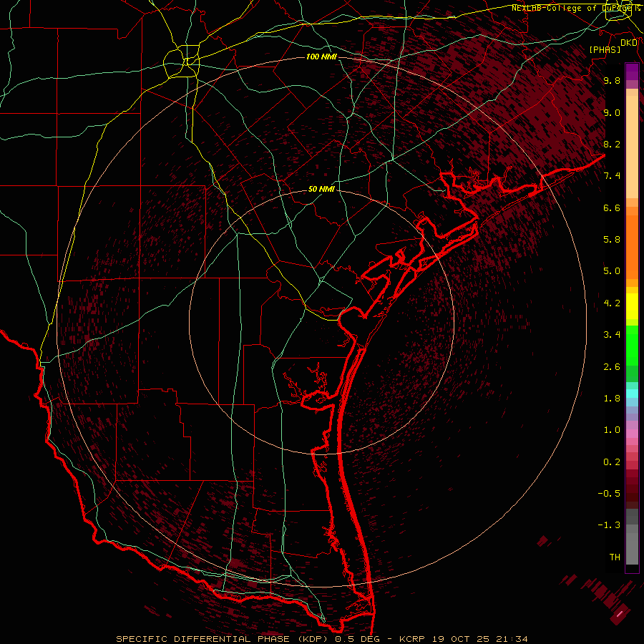Screen dimensions: 644x644
Task: Click the 5.0 value on the colorbar scale
Action: pyautogui.click(x=612, y=271)
